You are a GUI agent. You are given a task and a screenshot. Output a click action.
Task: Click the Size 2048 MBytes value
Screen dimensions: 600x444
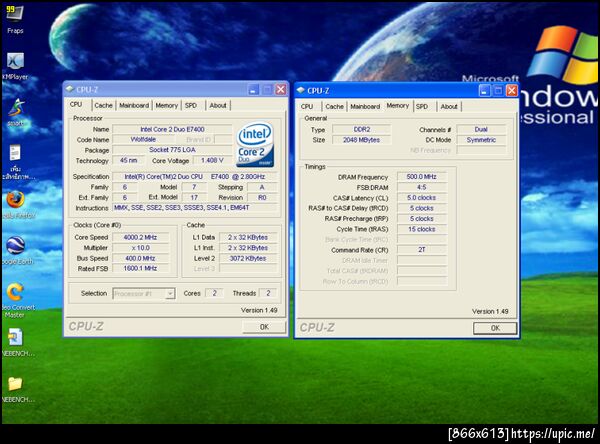pyautogui.click(x=362, y=140)
